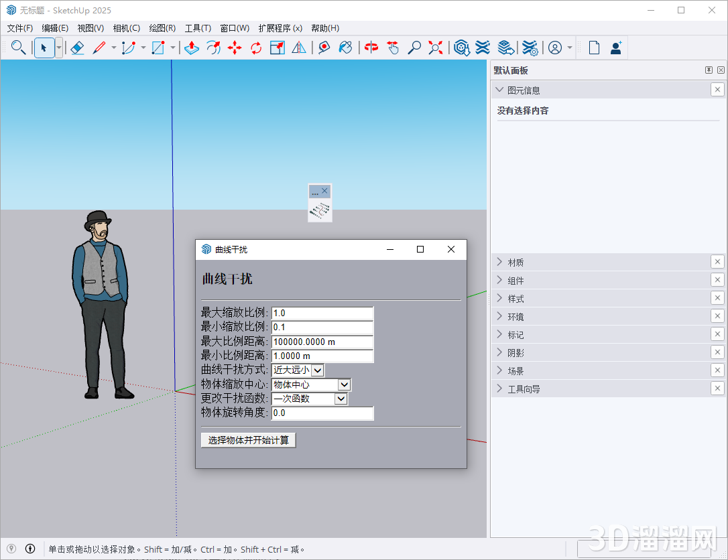Image resolution: width=728 pixels, height=560 pixels.
Task: Click the add collaborator person icon
Action: coord(616,48)
